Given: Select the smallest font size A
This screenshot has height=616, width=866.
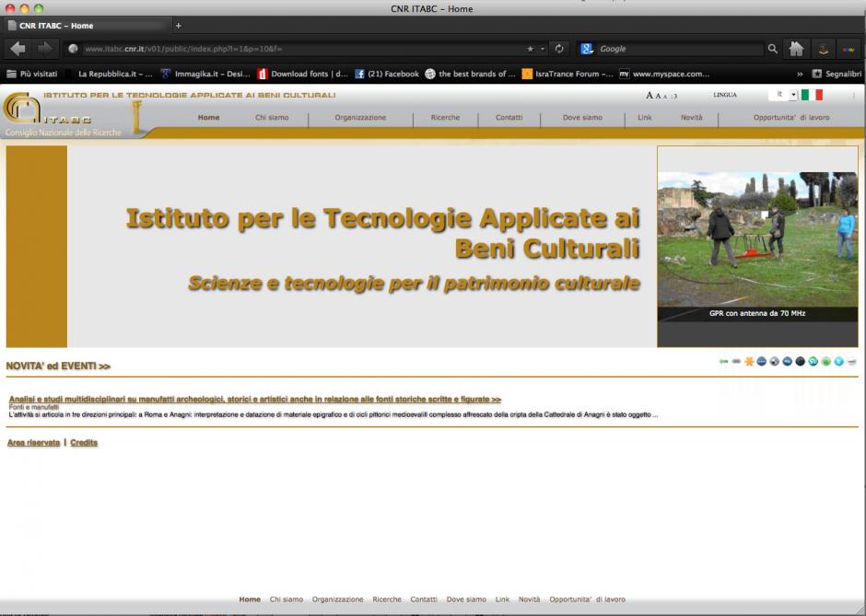Looking at the screenshot, I should coord(665,97).
